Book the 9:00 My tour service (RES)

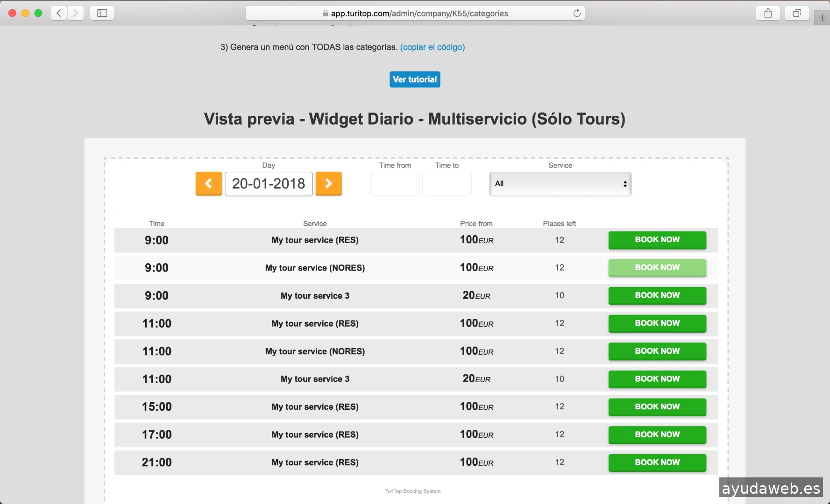[x=657, y=240]
